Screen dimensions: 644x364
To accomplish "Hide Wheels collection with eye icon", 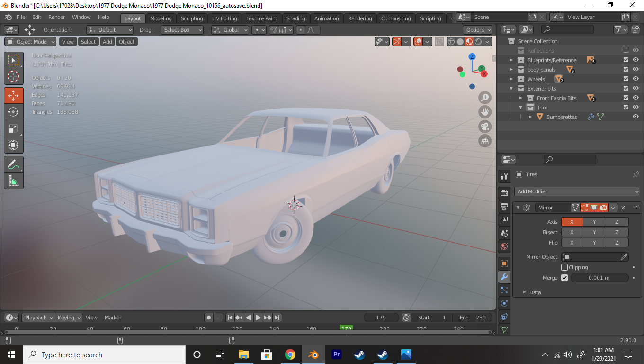I will point(635,79).
